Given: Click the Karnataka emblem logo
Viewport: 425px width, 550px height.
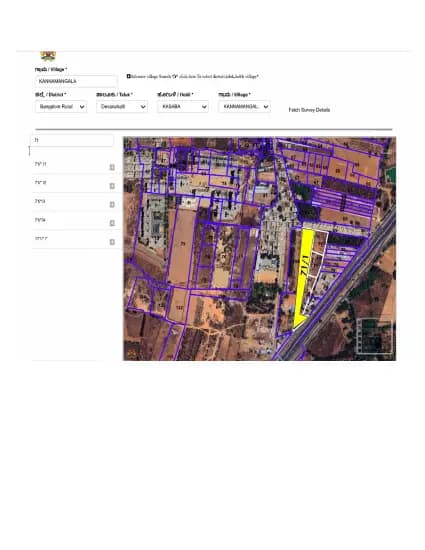Looking at the screenshot, I should click(x=48, y=56).
